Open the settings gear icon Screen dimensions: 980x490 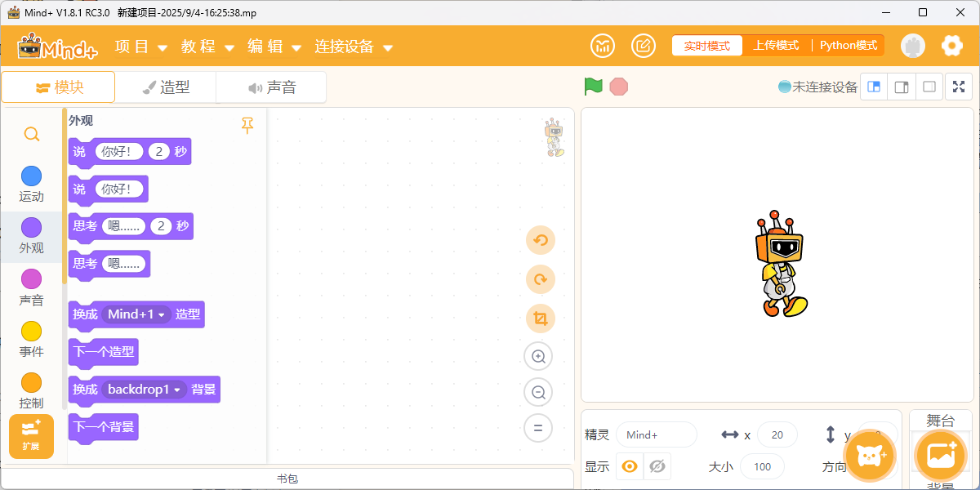(952, 46)
